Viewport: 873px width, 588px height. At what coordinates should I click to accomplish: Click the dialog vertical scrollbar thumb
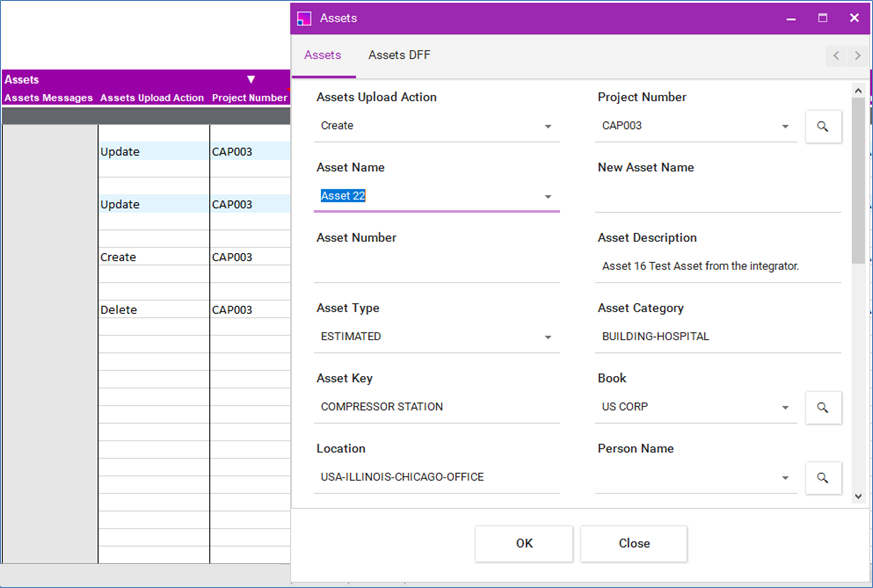point(858,180)
